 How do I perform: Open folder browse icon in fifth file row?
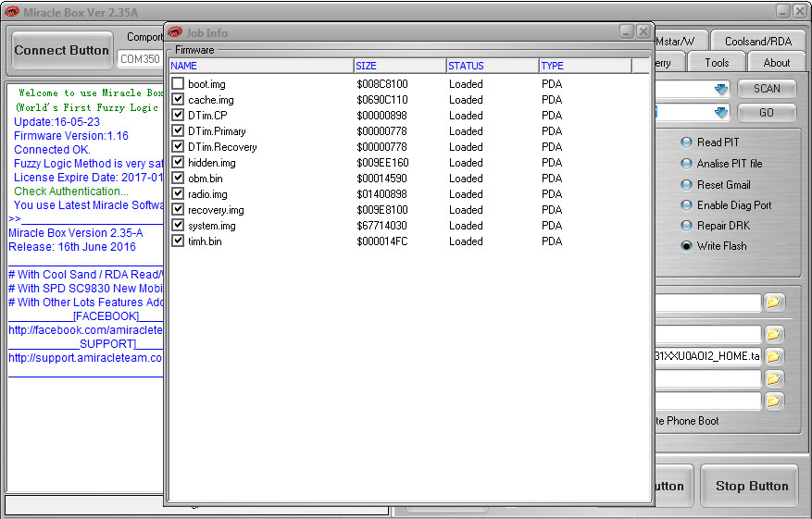click(x=774, y=401)
